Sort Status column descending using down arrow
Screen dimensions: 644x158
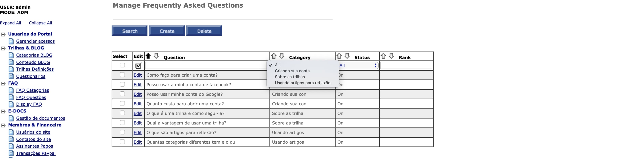[347, 56]
